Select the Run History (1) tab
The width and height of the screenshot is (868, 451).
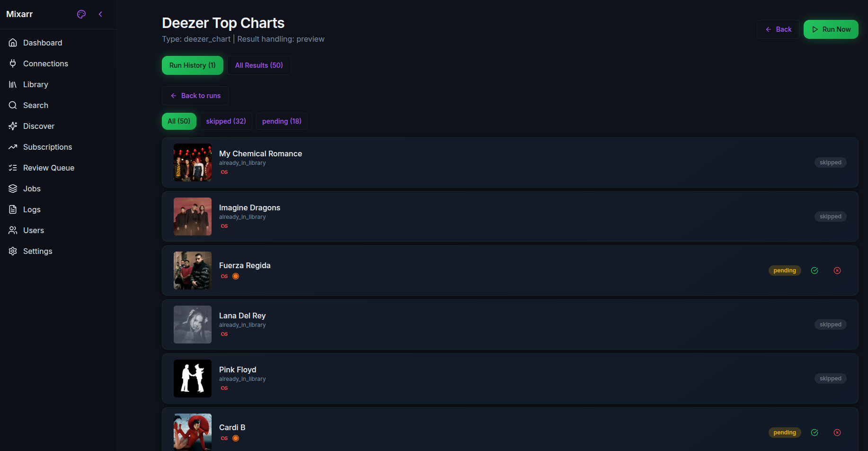click(x=192, y=65)
